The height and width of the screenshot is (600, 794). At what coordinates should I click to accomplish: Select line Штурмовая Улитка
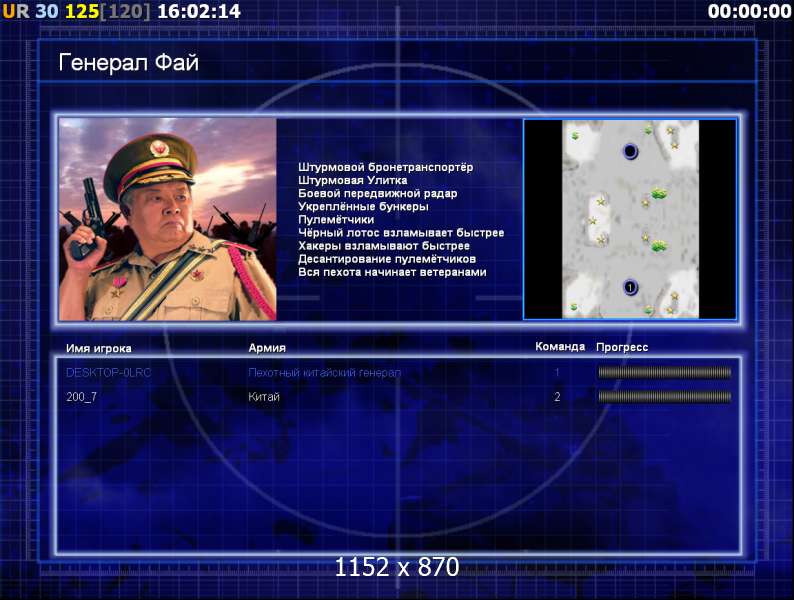[352, 180]
